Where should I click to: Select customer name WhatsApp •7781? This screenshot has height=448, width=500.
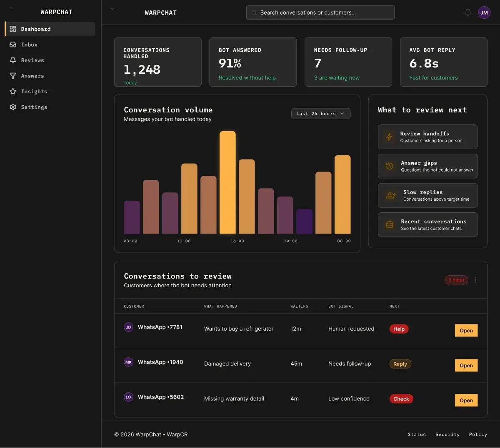click(160, 327)
